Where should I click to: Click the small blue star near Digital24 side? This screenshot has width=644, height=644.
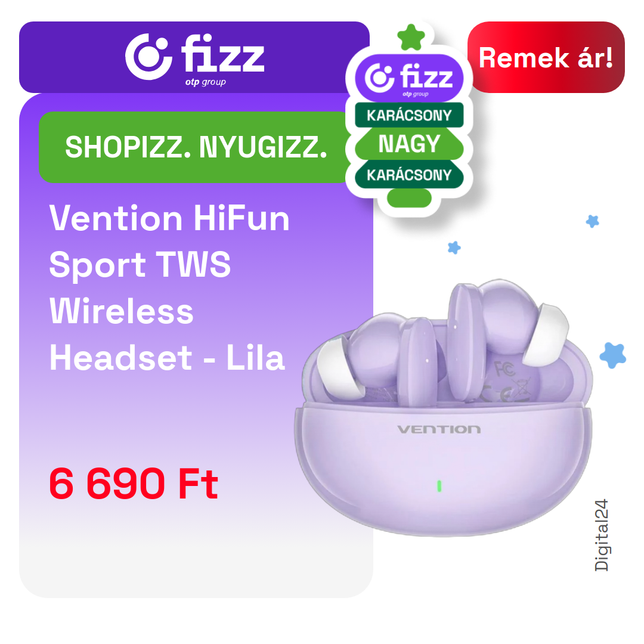(592, 221)
